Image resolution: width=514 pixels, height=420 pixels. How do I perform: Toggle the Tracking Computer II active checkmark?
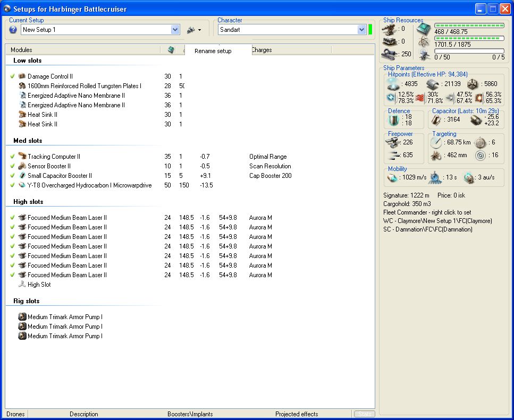tap(12, 157)
